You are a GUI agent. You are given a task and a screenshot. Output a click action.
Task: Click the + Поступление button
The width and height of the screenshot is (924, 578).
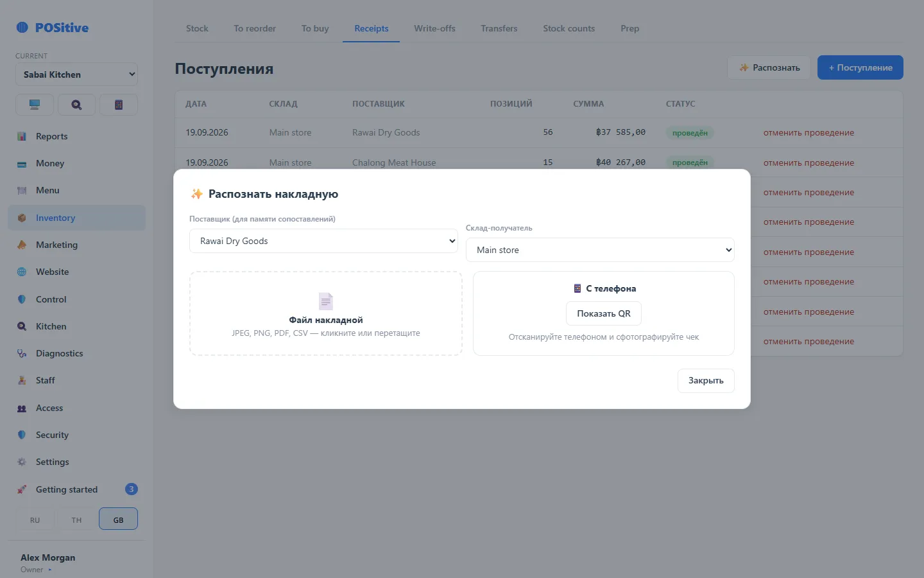(860, 67)
